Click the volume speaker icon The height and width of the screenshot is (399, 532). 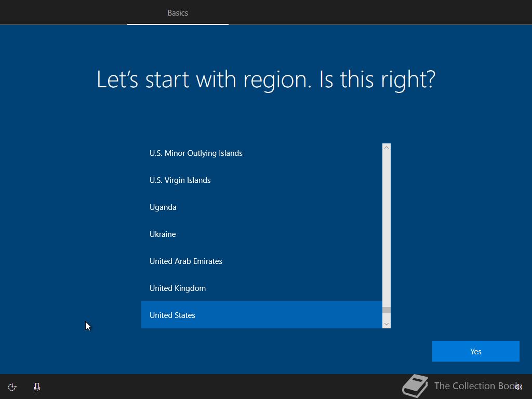point(518,387)
